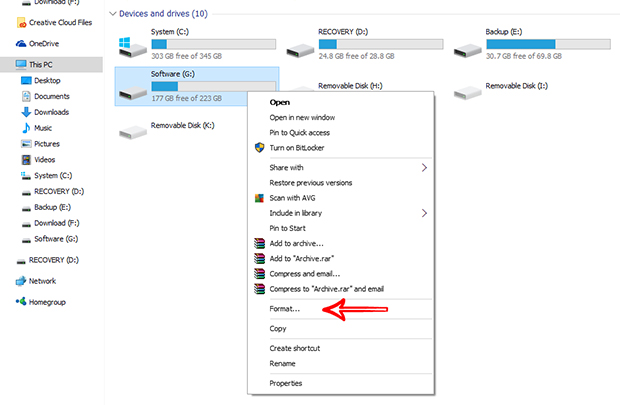Choose Open in new window

tap(302, 117)
